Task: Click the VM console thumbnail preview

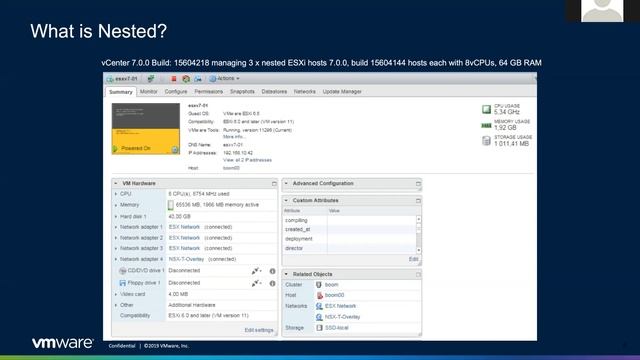Action: [x=146, y=129]
